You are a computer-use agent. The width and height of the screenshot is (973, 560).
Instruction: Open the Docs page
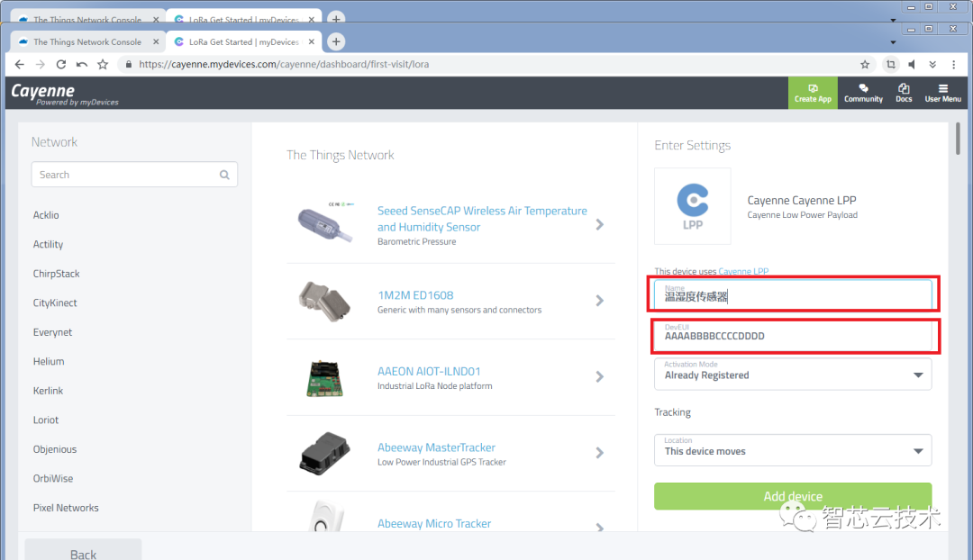[904, 93]
